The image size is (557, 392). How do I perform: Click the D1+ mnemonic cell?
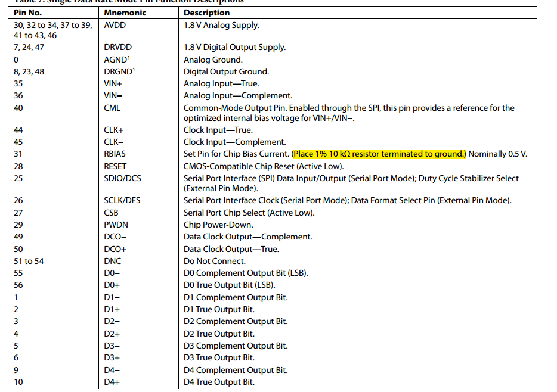pyautogui.click(x=112, y=310)
